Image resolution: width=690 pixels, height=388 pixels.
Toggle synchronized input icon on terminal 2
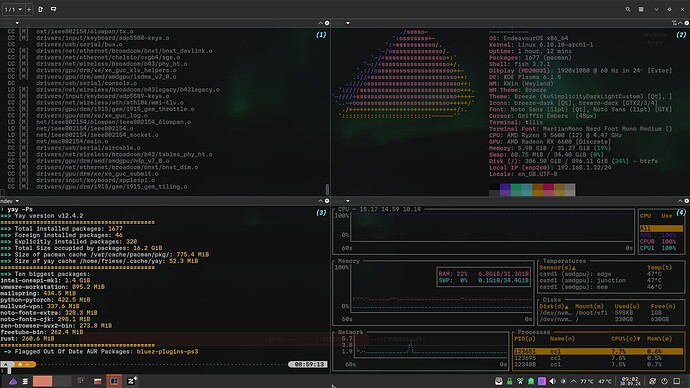674,23
